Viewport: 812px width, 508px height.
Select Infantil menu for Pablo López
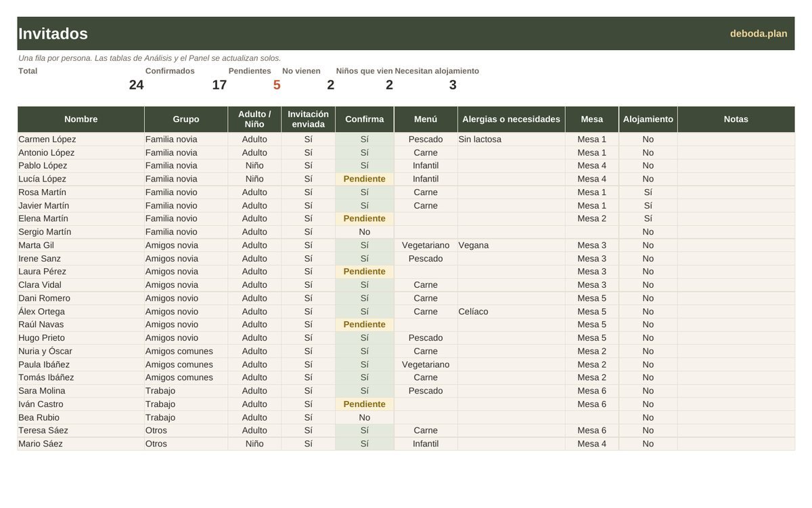coord(426,166)
